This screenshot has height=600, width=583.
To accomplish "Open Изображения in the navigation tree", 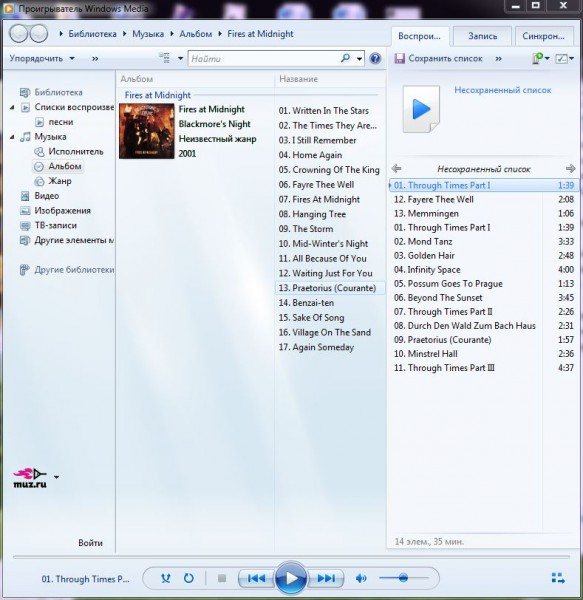I will pos(62,210).
